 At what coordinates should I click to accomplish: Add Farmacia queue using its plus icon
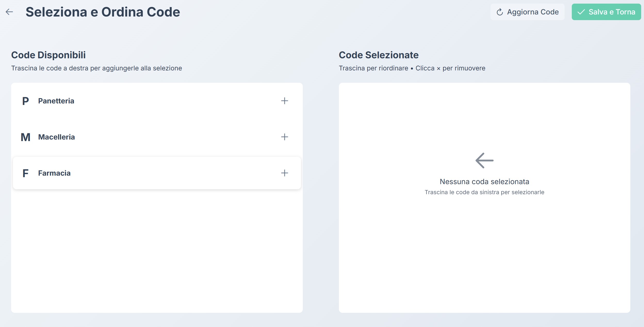click(284, 173)
